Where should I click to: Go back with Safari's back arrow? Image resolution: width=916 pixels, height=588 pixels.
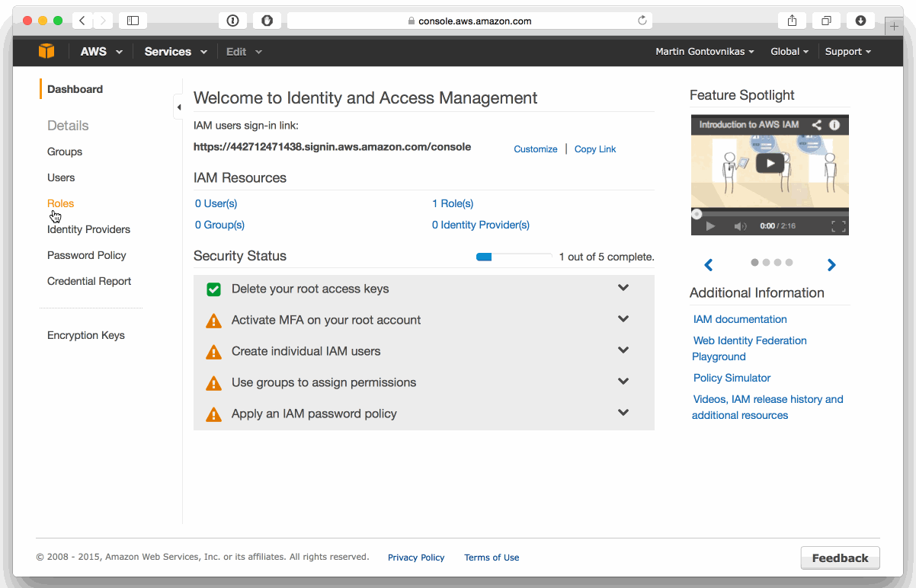tap(82, 21)
